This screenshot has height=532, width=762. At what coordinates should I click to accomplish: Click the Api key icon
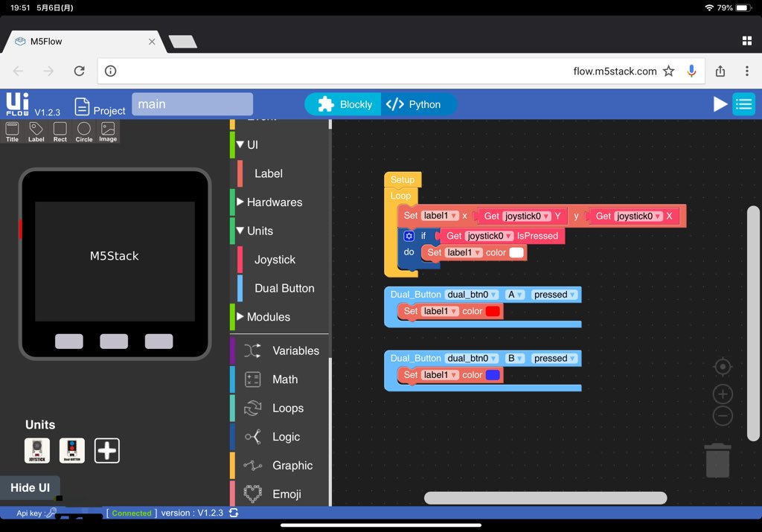51,513
